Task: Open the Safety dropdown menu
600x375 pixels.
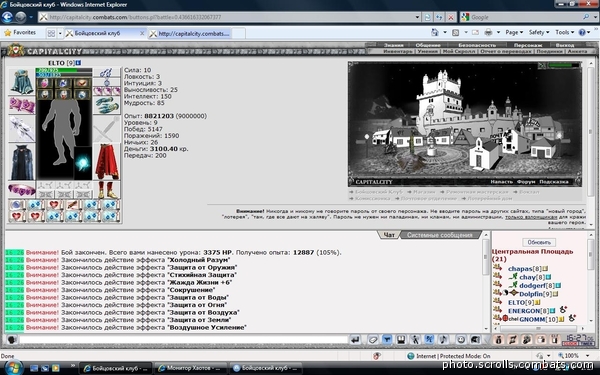Action: (x=539, y=33)
